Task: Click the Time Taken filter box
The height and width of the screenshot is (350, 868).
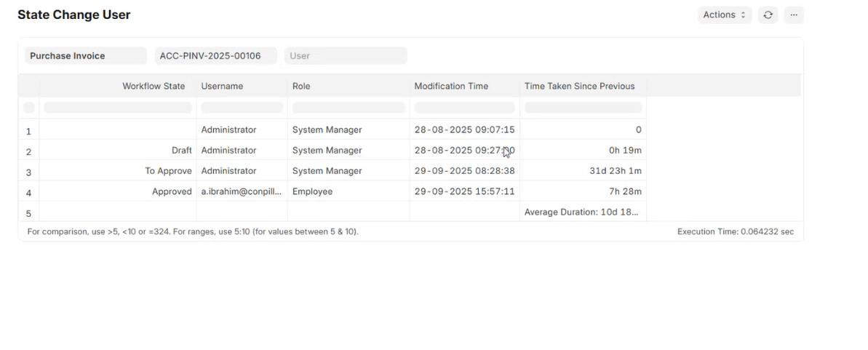Action: (583, 108)
